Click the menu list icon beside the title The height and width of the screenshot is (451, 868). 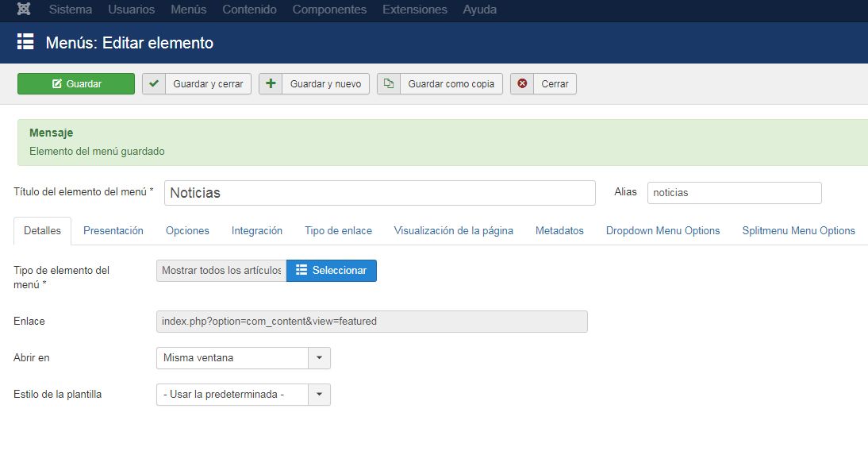point(25,42)
